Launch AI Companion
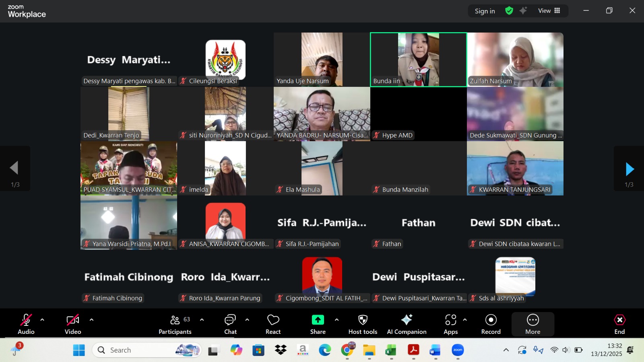This screenshot has height=362, width=644. pos(407,324)
